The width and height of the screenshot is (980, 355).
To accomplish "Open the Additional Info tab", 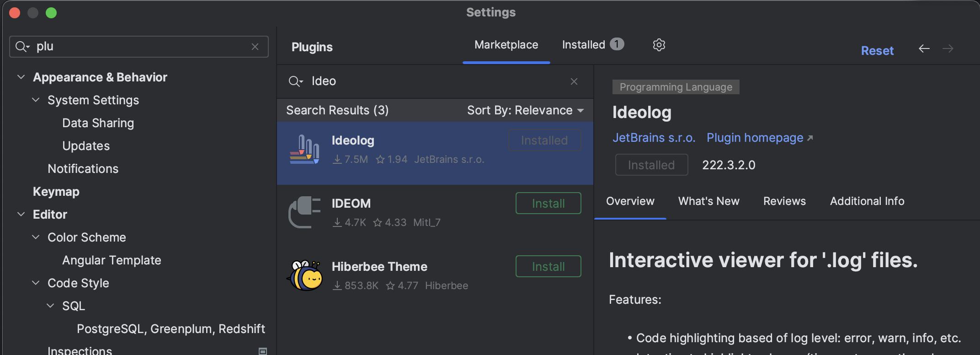I will pyautogui.click(x=867, y=201).
